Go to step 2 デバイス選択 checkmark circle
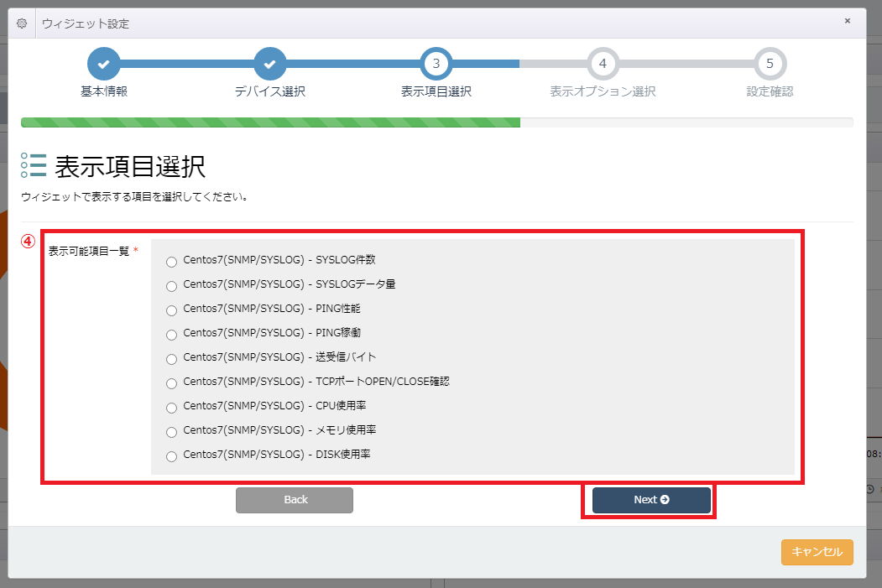The width and height of the screenshot is (882, 588). [x=270, y=64]
